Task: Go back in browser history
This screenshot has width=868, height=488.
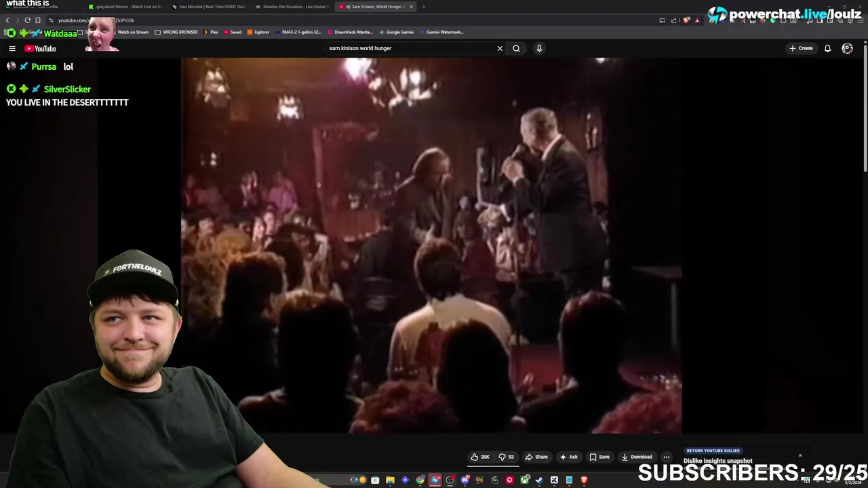Action: 7,20
